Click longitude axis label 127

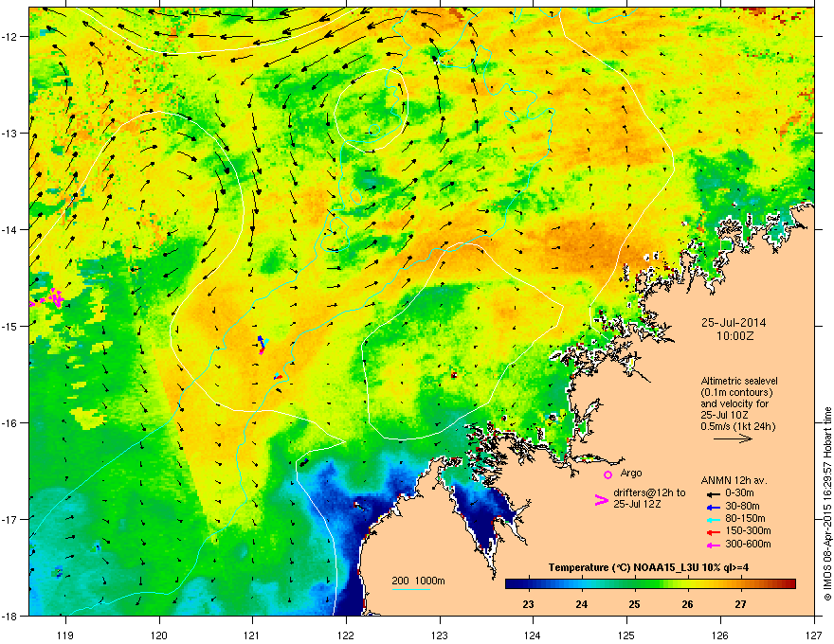[814, 635]
